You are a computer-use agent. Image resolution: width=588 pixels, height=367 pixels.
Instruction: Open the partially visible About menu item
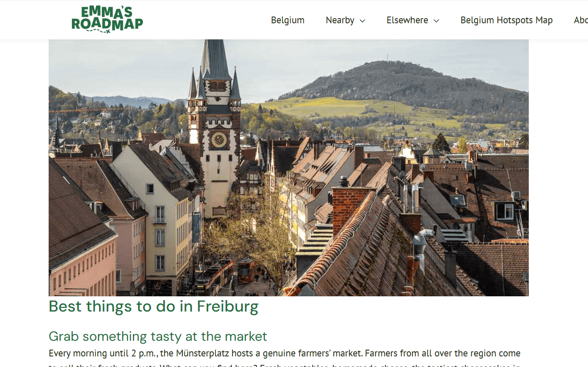(x=581, y=20)
